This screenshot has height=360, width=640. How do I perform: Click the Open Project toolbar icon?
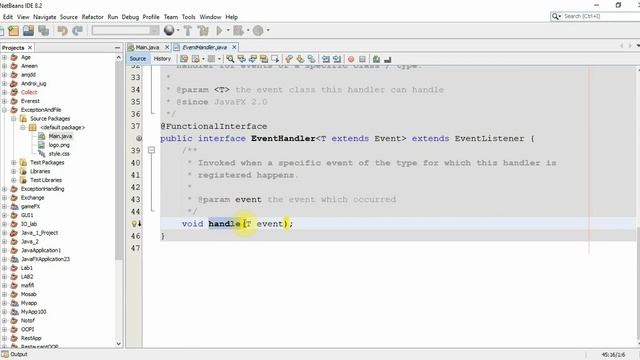(x=29, y=31)
